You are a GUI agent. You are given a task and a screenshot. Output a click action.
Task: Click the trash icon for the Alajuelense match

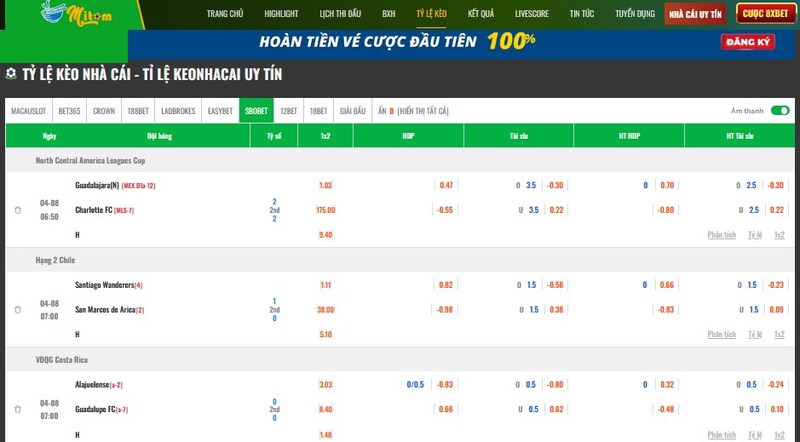click(18, 409)
